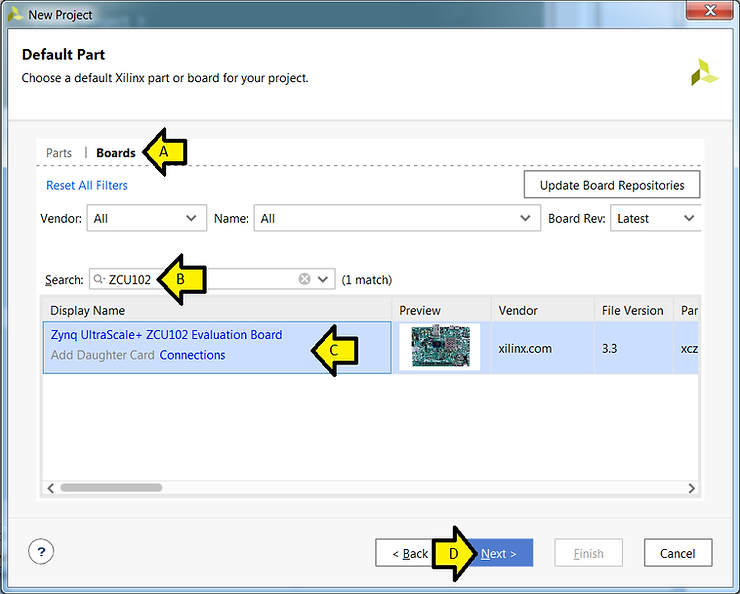Switch to the Parts tab

[59, 153]
